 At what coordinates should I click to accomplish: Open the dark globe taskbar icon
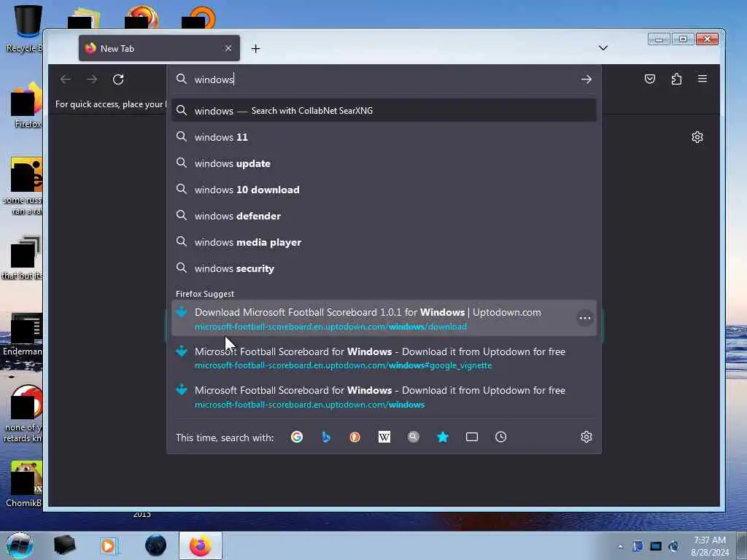[x=156, y=545]
